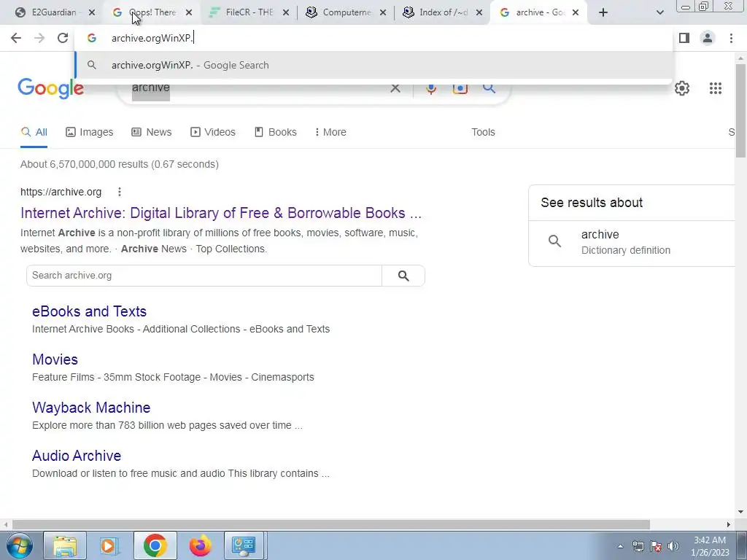Close the E2Guardian tab
The image size is (747, 560).
pos(92,12)
